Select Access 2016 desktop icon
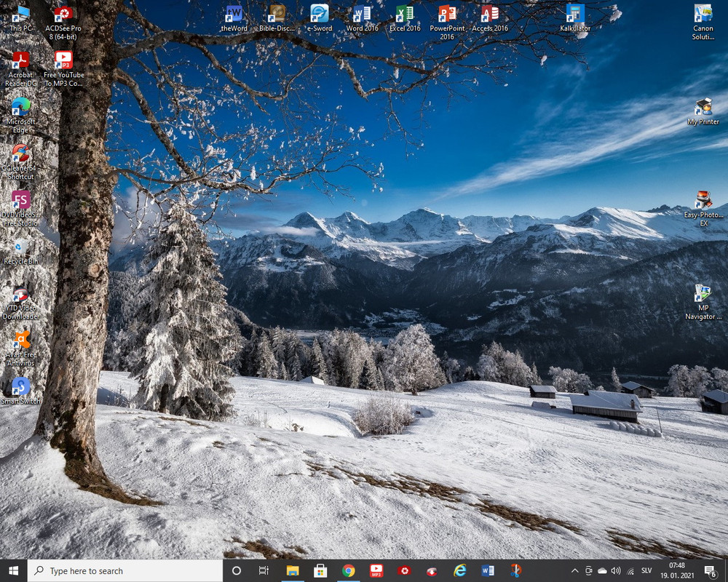The height and width of the screenshot is (582, 728). [490, 19]
